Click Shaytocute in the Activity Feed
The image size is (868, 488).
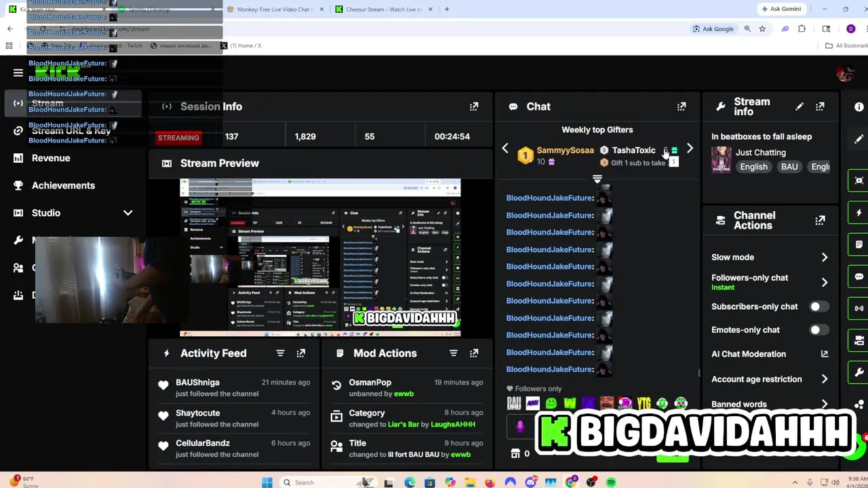198,413
